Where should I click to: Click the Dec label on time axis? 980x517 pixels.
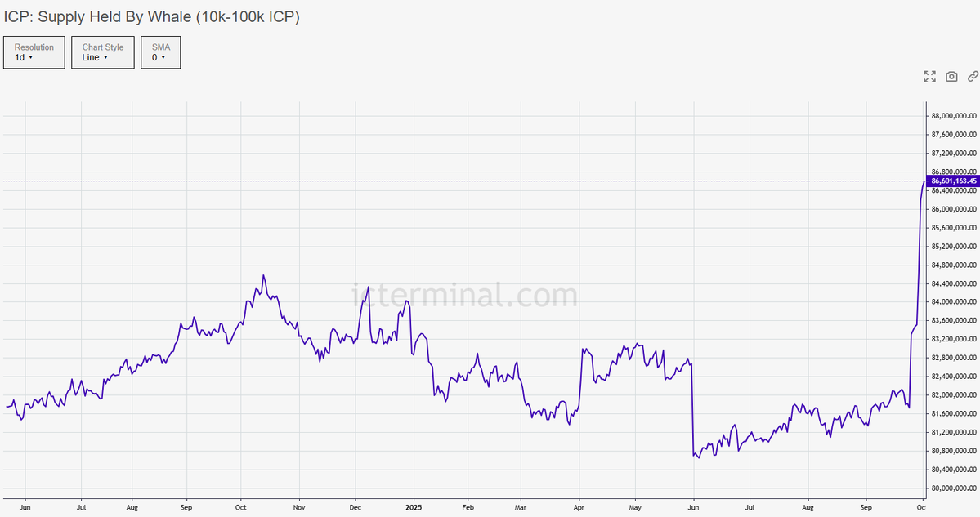pyautogui.click(x=355, y=508)
